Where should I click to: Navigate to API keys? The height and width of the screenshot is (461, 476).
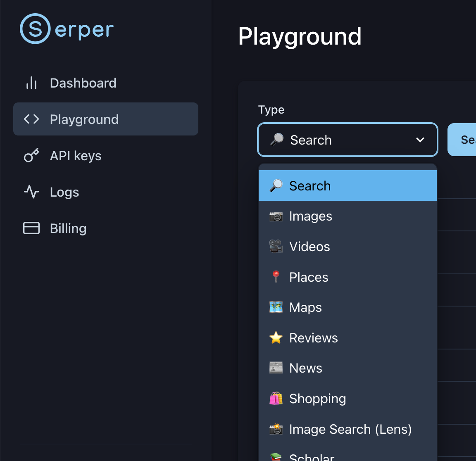point(106,155)
